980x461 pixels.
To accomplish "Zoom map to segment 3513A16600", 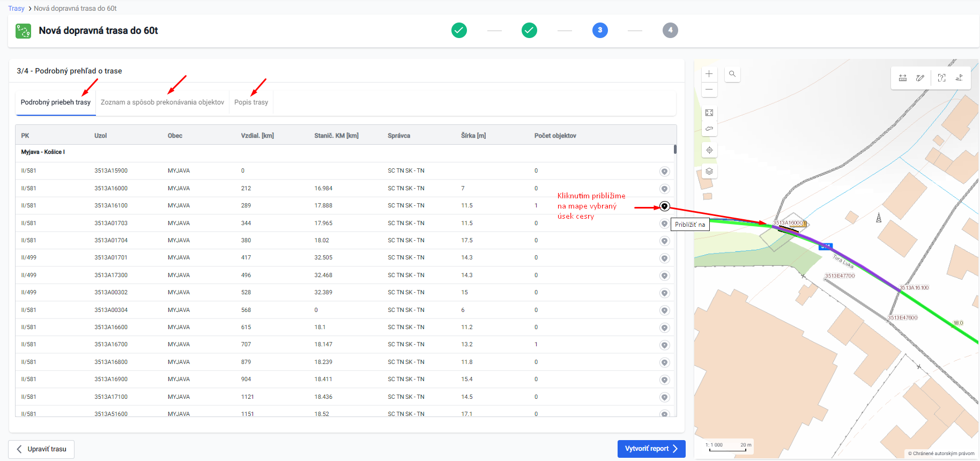I will pos(664,328).
